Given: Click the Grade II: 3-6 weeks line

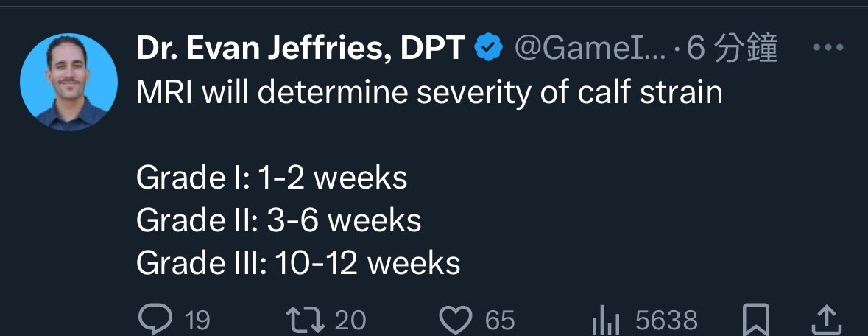Looking at the screenshot, I should [279, 220].
